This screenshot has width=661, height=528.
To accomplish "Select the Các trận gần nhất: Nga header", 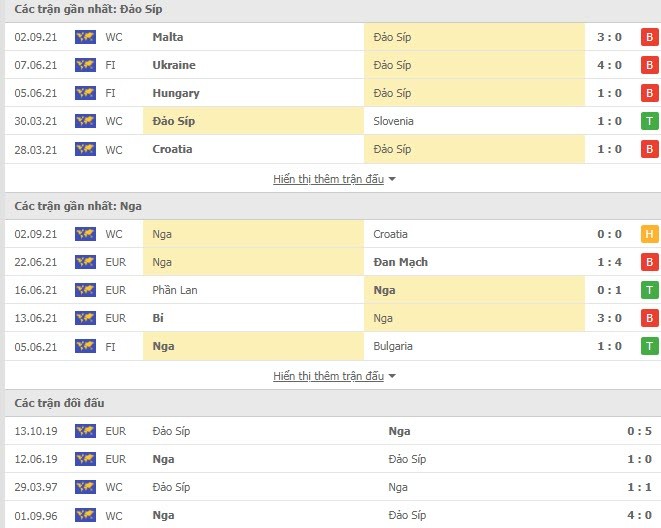I will pyautogui.click(x=78, y=206).
